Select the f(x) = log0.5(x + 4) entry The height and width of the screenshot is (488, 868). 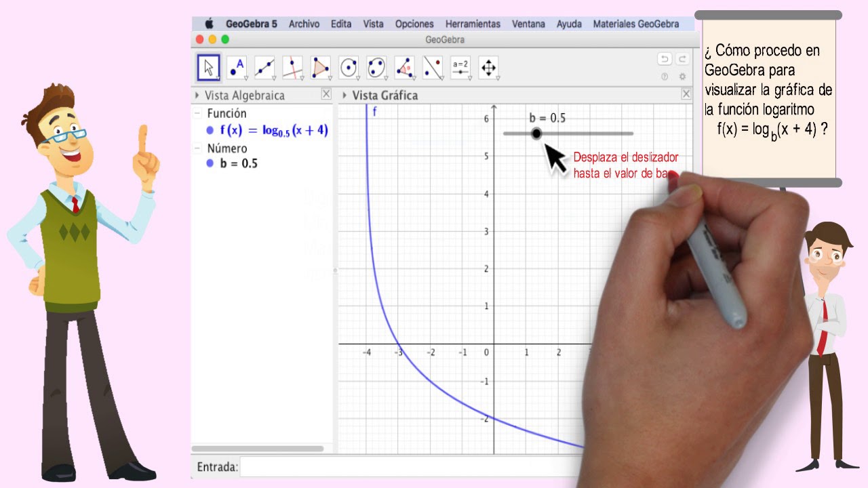pyautogui.click(x=274, y=131)
